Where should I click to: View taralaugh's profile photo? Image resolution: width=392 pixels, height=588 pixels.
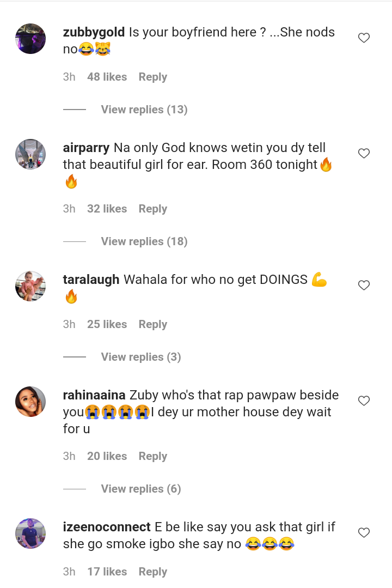tap(30, 286)
